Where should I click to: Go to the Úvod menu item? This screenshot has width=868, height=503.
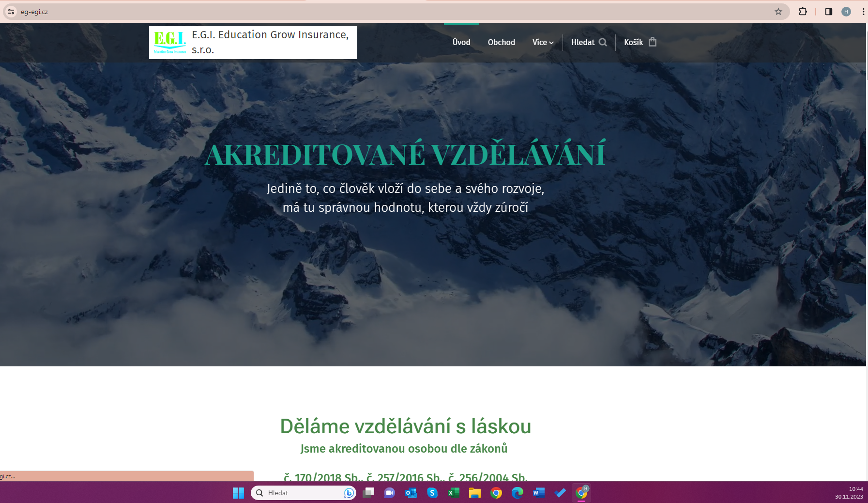click(x=461, y=42)
